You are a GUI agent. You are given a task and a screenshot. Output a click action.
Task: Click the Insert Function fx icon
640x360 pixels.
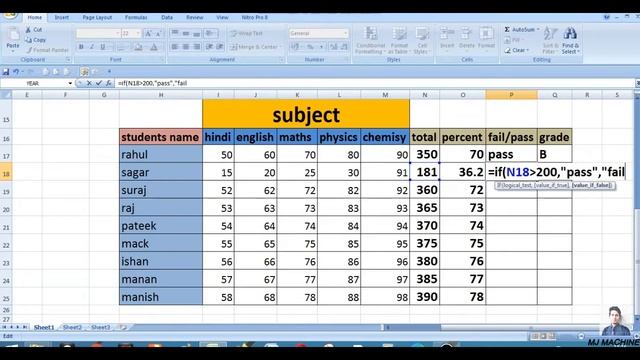coord(109,83)
